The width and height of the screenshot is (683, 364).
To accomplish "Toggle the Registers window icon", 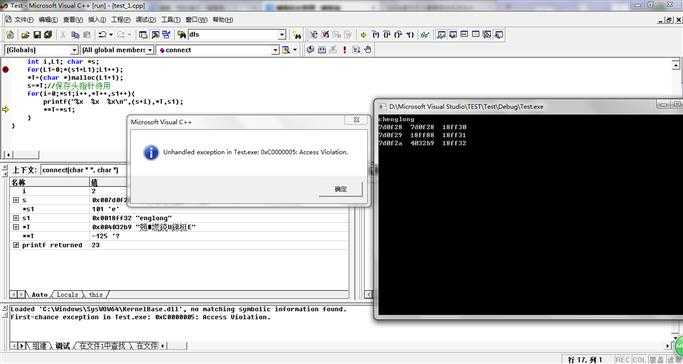I will pyautogui.click(x=464, y=34).
